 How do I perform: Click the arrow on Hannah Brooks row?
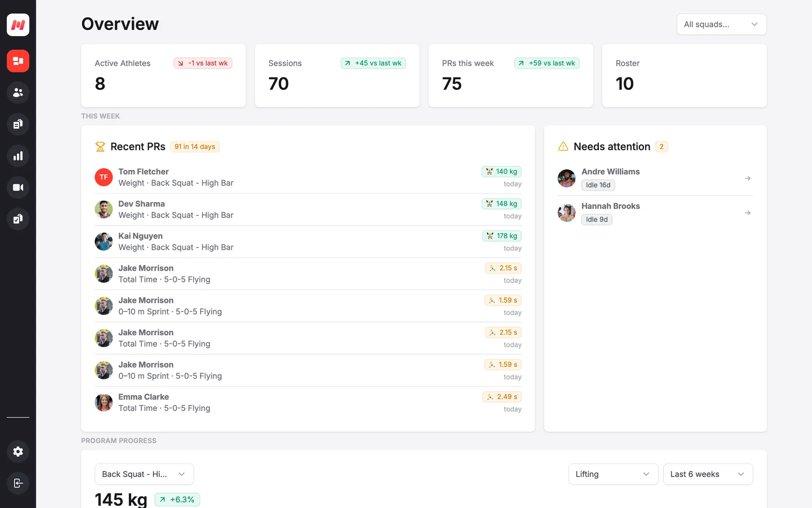click(x=748, y=213)
